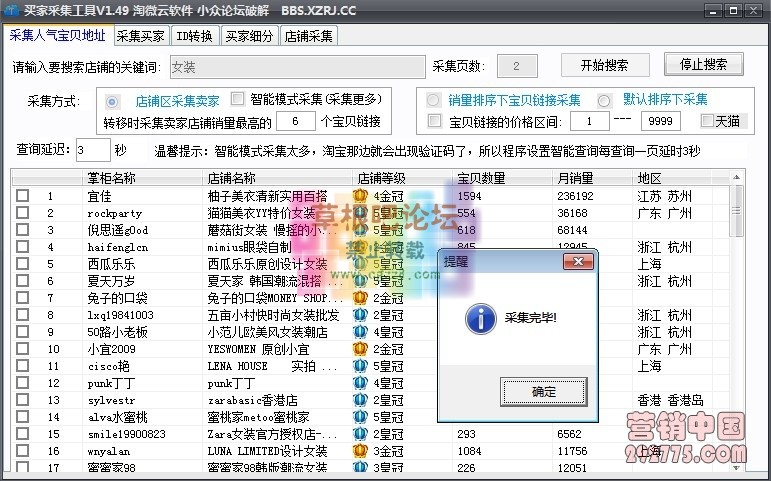Click the 店铺等级 column header
Image resolution: width=771 pixels, height=481 pixels.
(x=402, y=178)
